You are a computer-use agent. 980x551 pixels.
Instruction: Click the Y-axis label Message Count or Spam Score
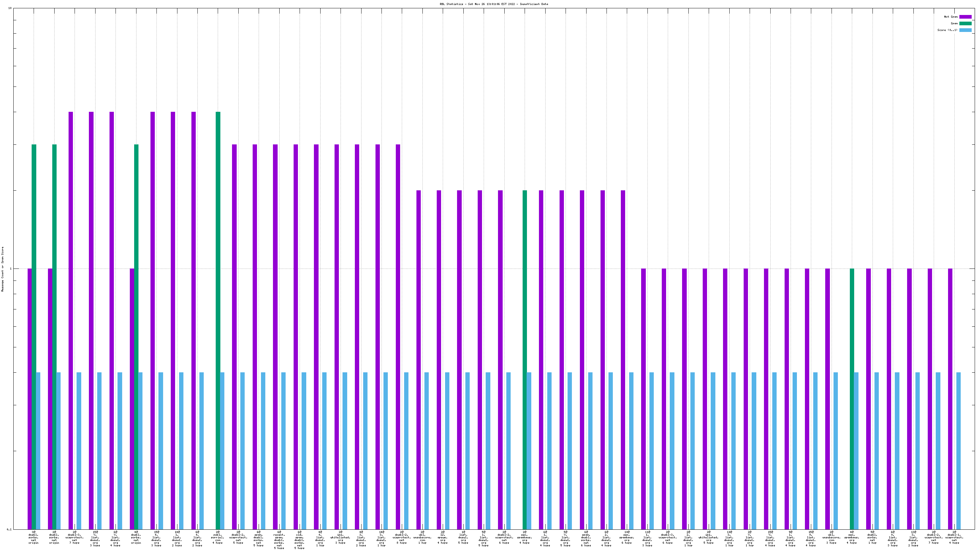coord(3,269)
